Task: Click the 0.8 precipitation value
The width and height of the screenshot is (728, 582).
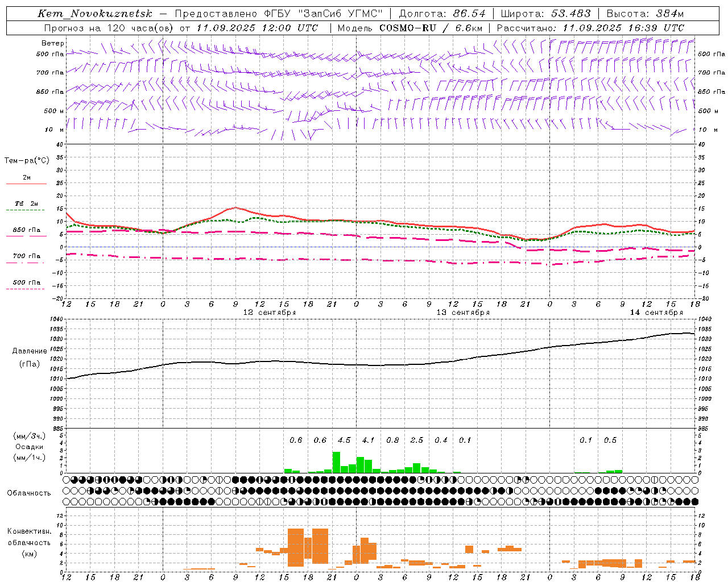Action: [392, 440]
